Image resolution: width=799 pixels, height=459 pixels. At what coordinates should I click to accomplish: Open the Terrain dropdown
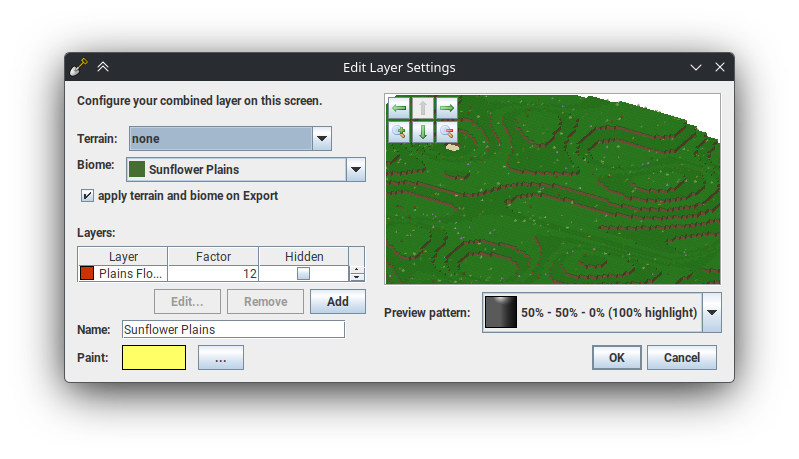pos(321,139)
